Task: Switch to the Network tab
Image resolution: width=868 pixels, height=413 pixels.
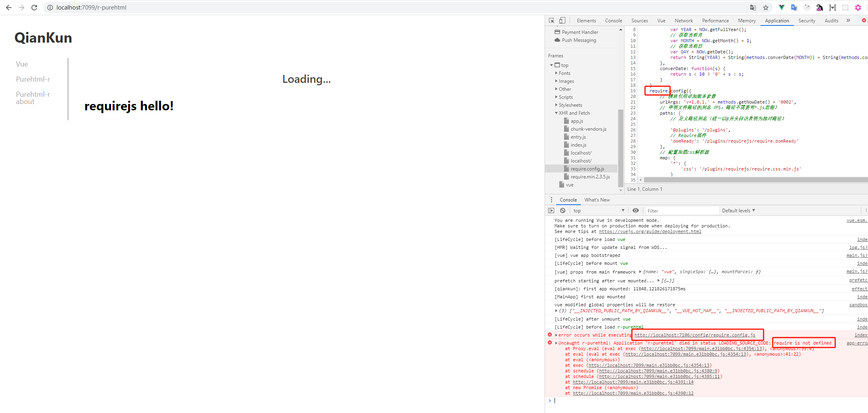Action: (683, 21)
